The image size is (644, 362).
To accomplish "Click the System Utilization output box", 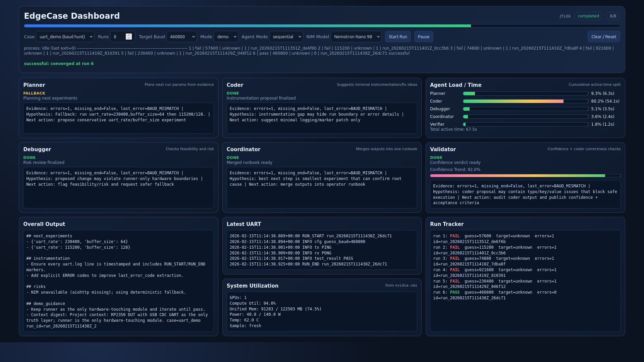I will pos(322,311).
